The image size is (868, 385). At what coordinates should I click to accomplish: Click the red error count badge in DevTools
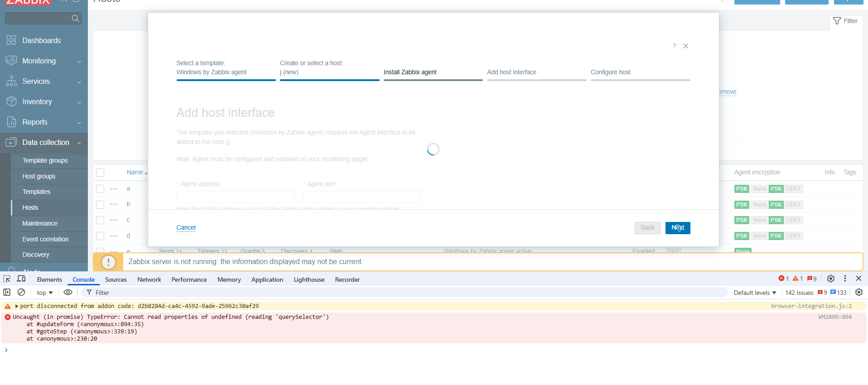[x=784, y=279]
